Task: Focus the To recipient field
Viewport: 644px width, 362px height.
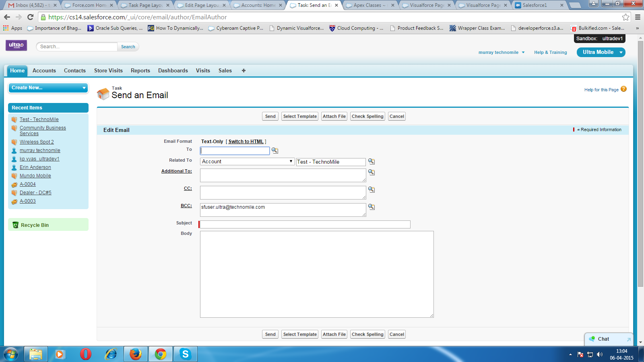Action: point(235,151)
